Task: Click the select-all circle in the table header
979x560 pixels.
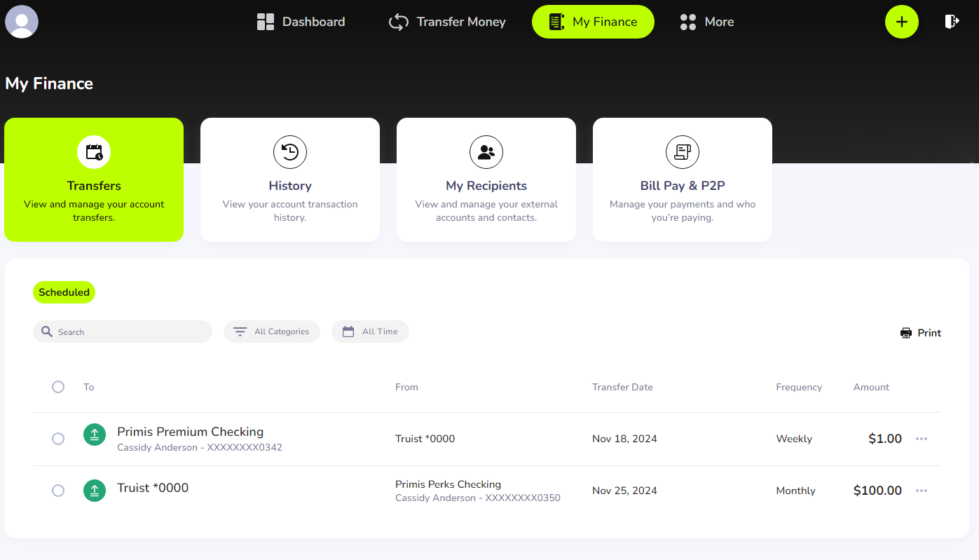Action: click(x=58, y=386)
